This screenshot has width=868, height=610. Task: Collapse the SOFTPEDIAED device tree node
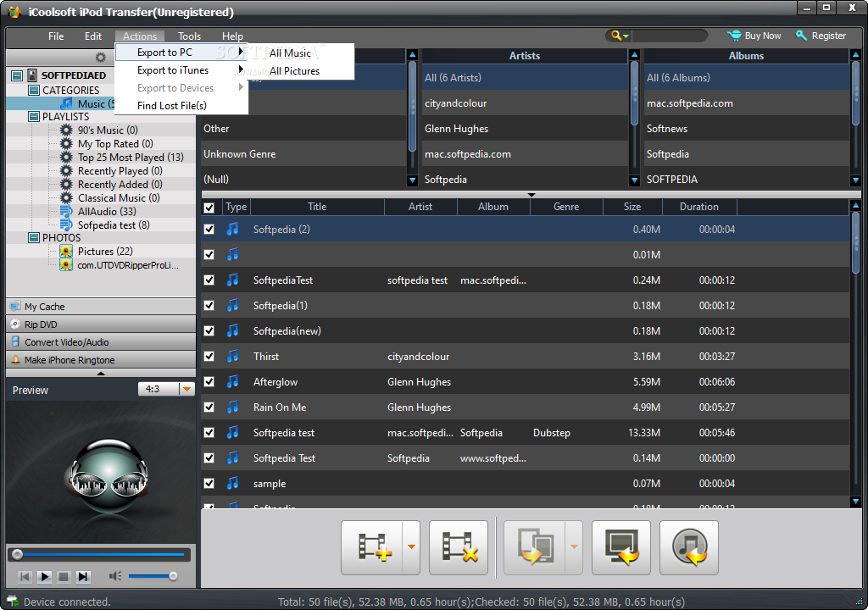pos(17,75)
